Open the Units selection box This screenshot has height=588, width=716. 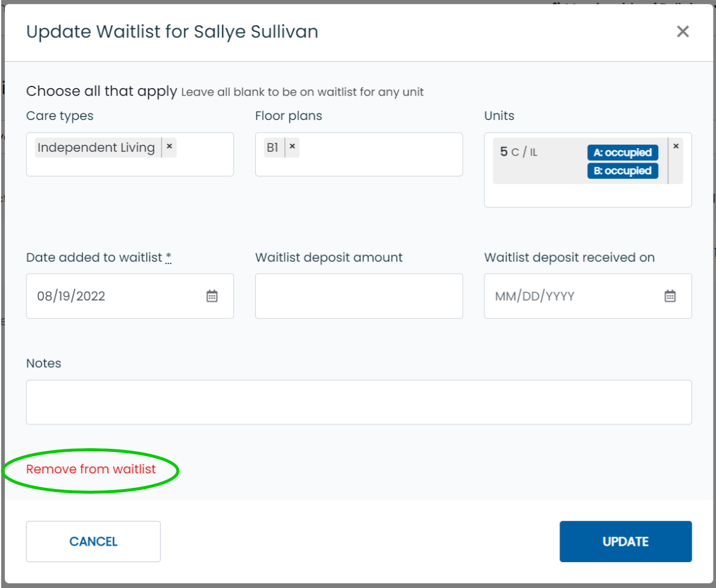(x=588, y=170)
